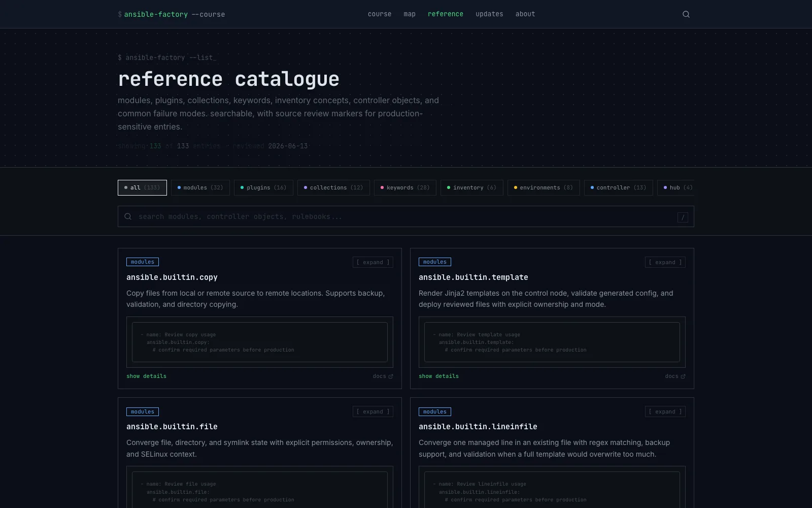Click modules tag on ansible.builtin.template card

[x=435, y=262]
